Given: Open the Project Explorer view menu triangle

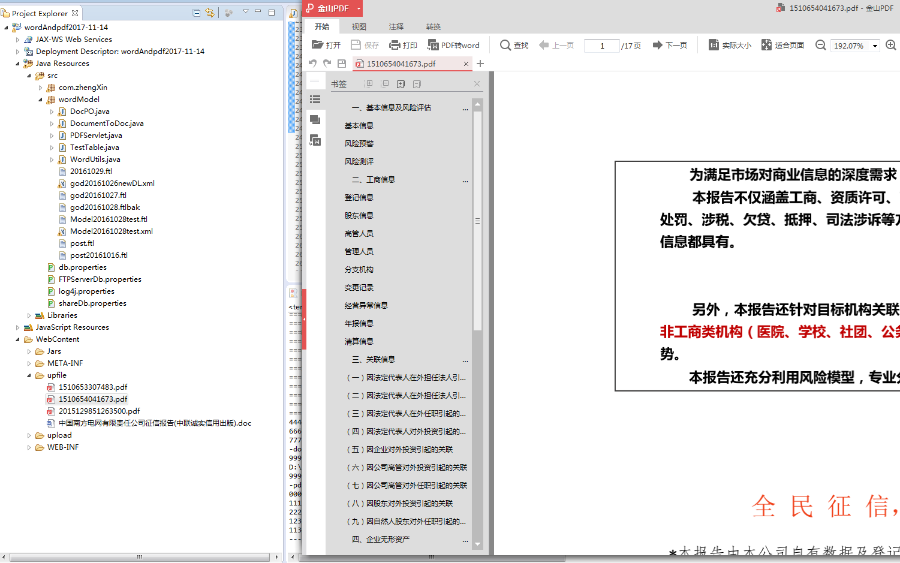Looking at the screenshot, I should tap(245, 12).
